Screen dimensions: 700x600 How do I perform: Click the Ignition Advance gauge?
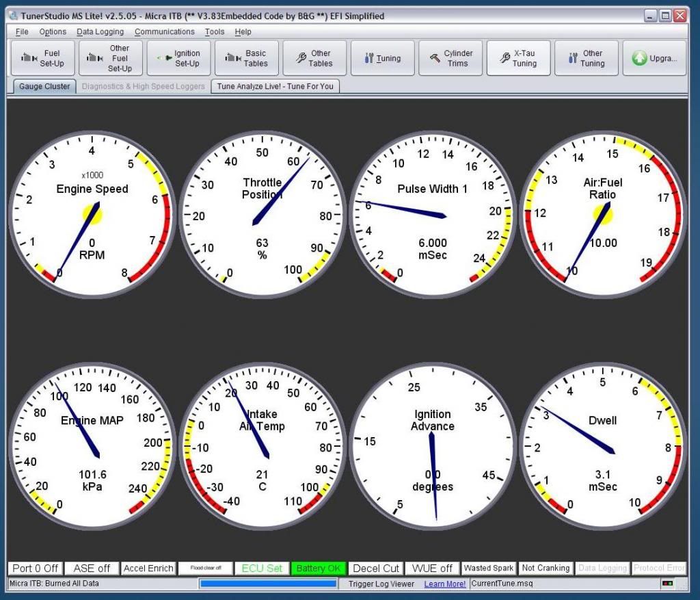coord(433,446)
